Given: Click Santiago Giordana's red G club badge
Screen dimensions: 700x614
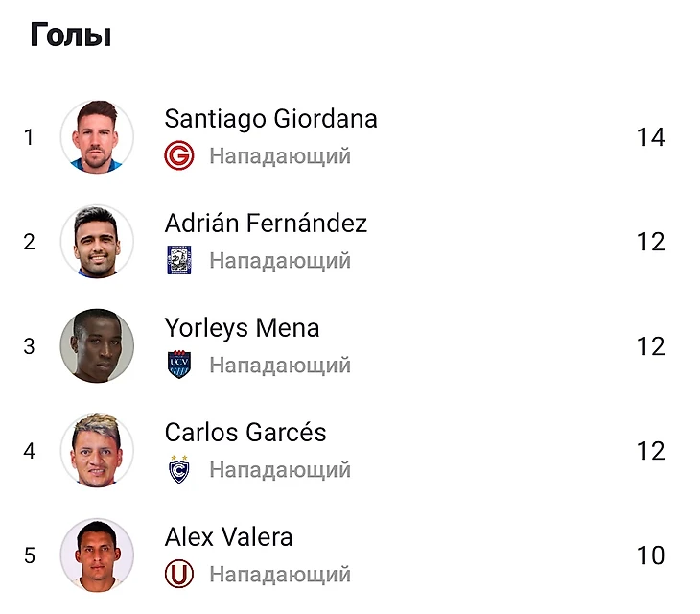Looking at the screenshot, I should (x=178, y=155).
